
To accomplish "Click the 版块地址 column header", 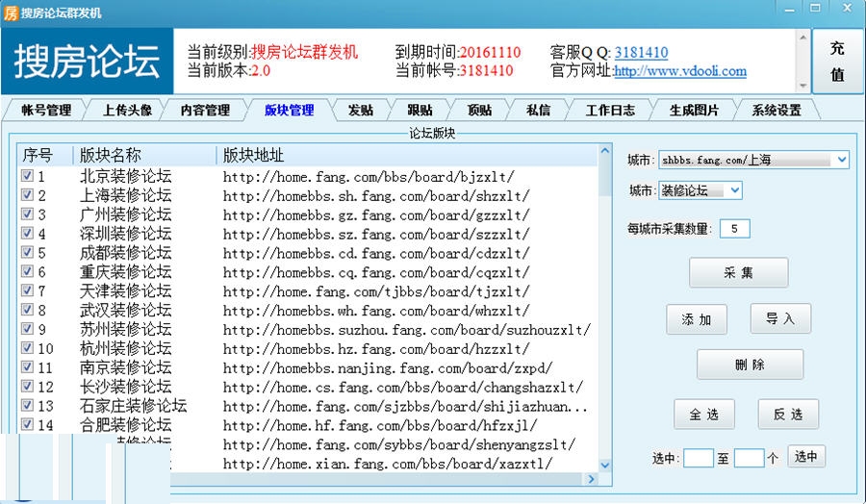I will (408, 155).
